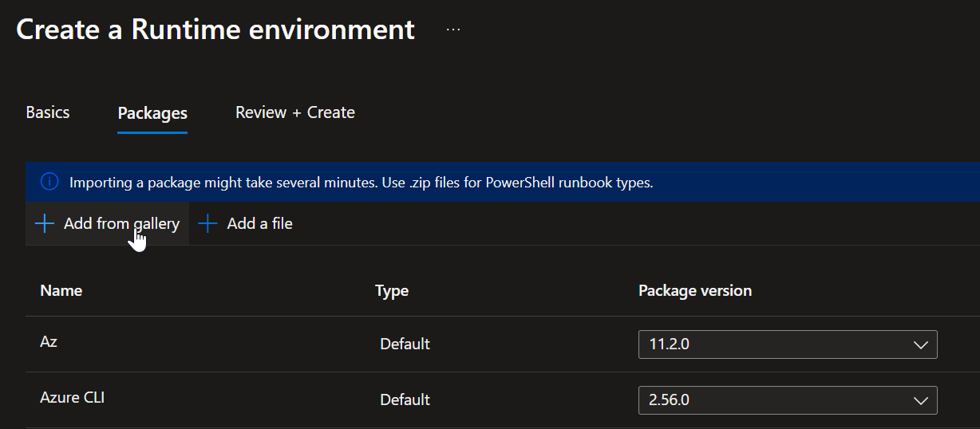Click the importing package info banner text
Viewport: 980px width, 429px height.
(362, 183)
